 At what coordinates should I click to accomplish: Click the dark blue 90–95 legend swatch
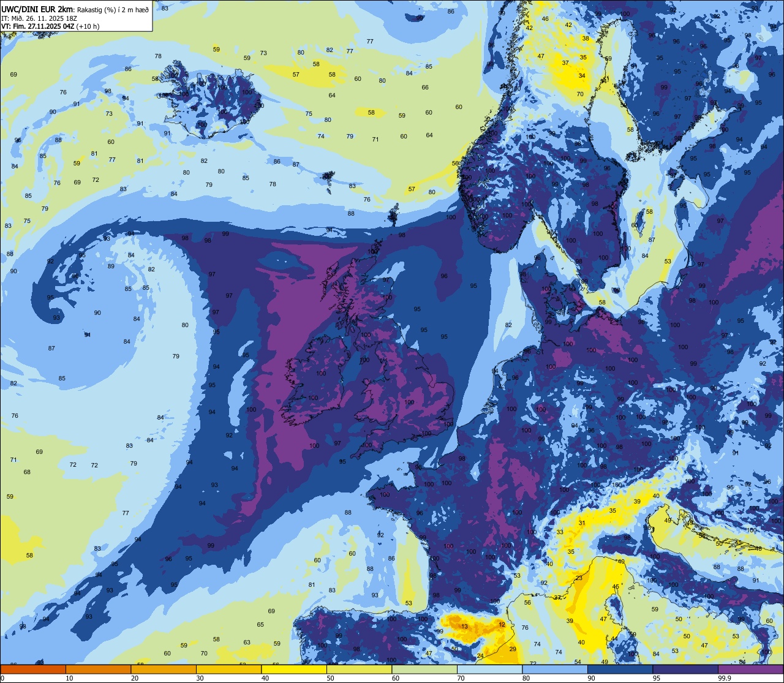pyautogui.click(x=620, y=669)
